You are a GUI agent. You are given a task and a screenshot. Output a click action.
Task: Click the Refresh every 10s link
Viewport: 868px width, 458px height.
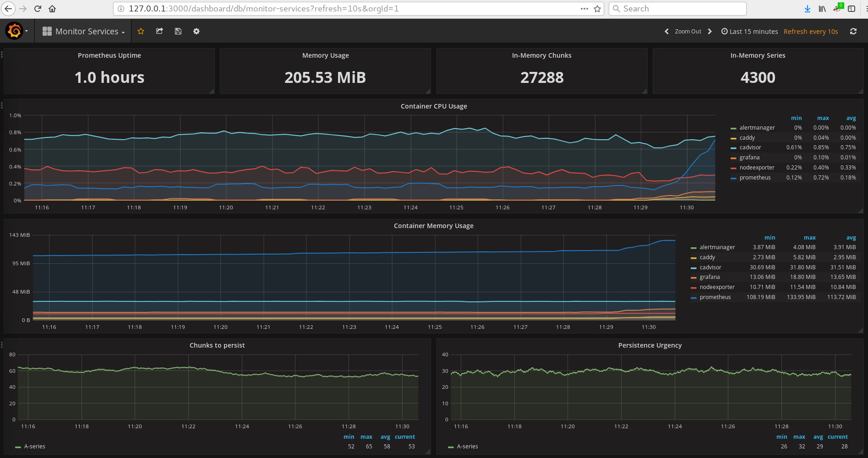pyautogui.click(x=810, y=32)
